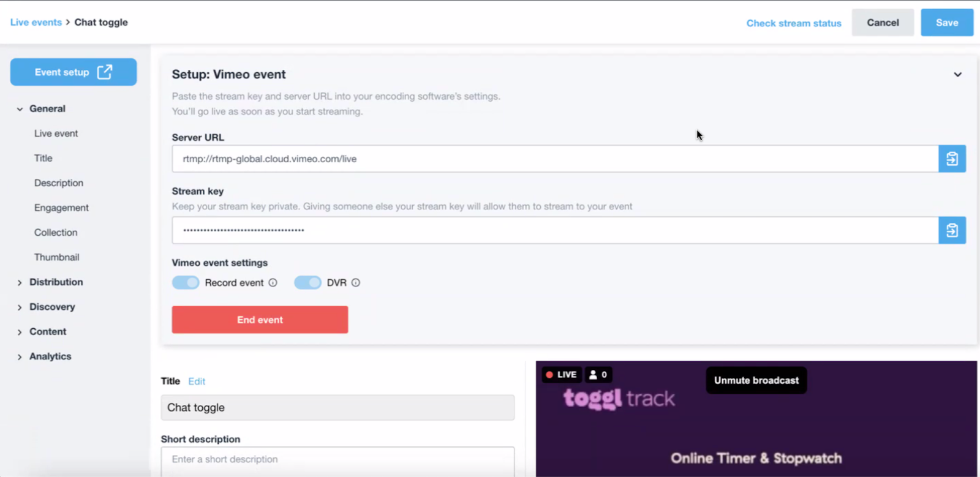Click the info icon beside DVR

click(x=356, y=283)
